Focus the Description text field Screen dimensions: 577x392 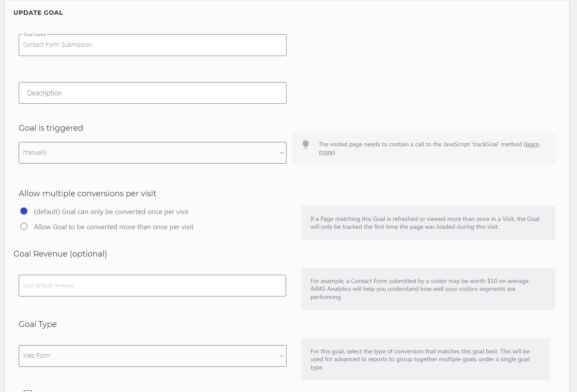(x=152, y=93)
